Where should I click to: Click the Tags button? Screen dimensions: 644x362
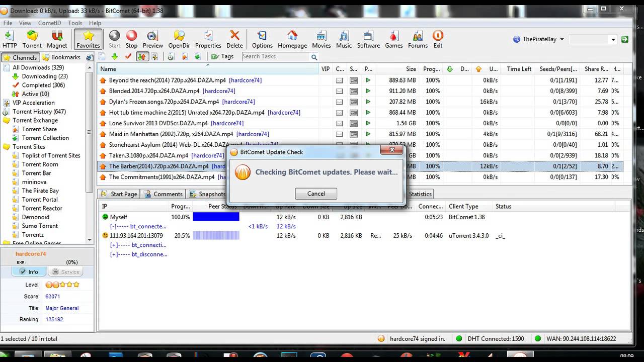tap(222, 57)
